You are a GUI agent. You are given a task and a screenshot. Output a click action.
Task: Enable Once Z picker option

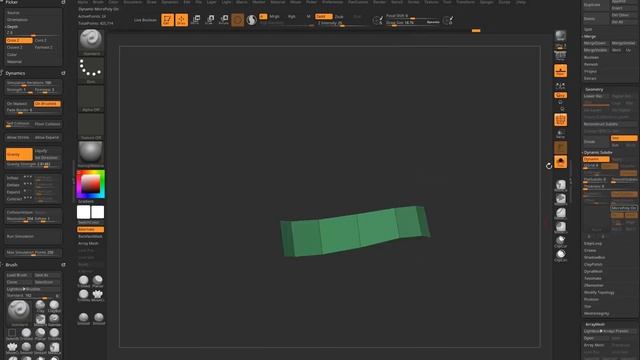click(x=19, y=40)
